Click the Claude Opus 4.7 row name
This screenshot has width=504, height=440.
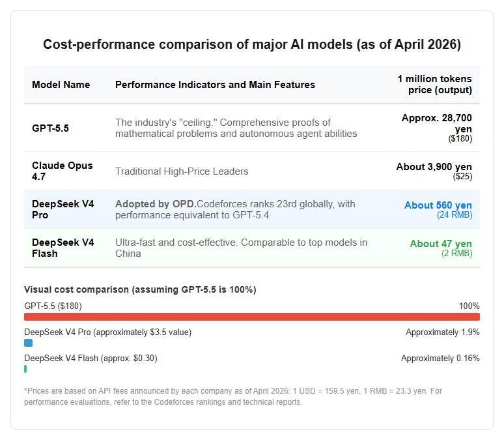coord(62,171)
